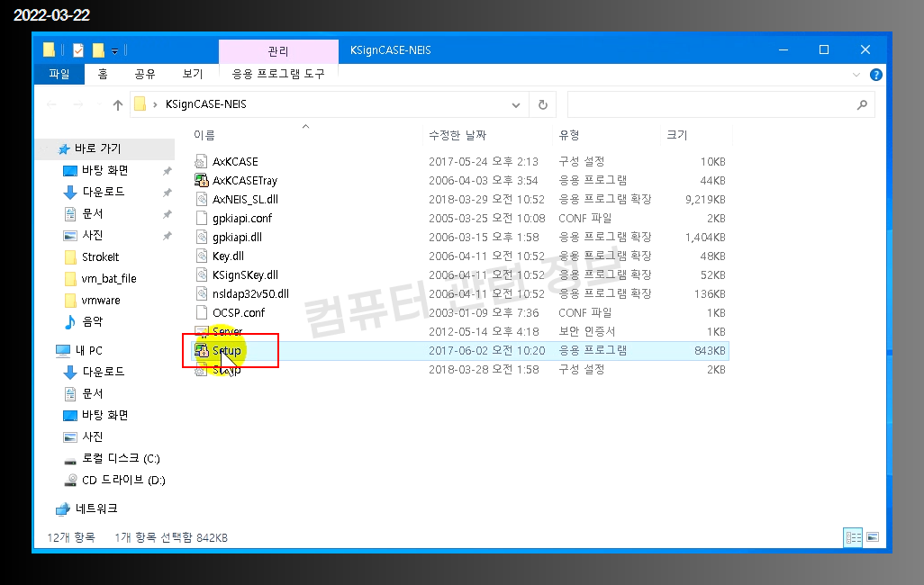Switch to the 홈 ribbon tab
Viewport: 924px width, 585px height.
click(103, 74)
